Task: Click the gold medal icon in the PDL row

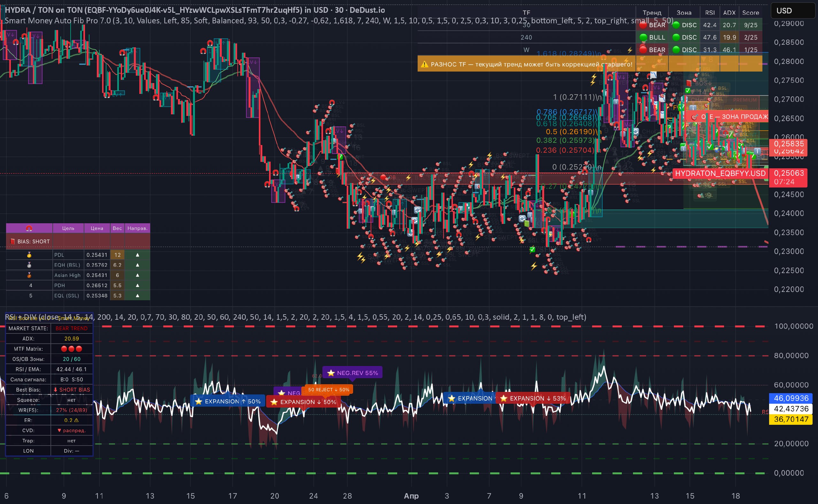Action: pos(29,255)
